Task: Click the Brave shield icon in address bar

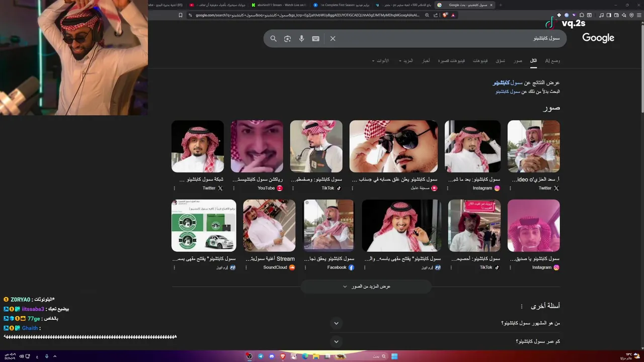Action: click(445, 15)
